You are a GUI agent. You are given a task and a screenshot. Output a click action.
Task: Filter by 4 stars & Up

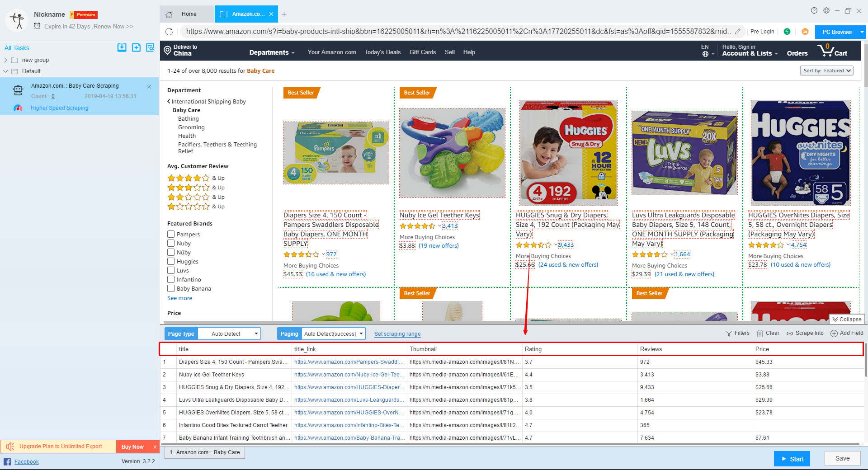point(196,178)
